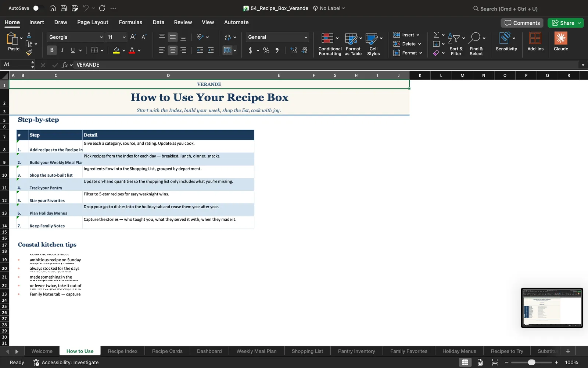Move the zoom slider handle
Image resolution: width=588 pixels, height=368 pixels.
531,362
